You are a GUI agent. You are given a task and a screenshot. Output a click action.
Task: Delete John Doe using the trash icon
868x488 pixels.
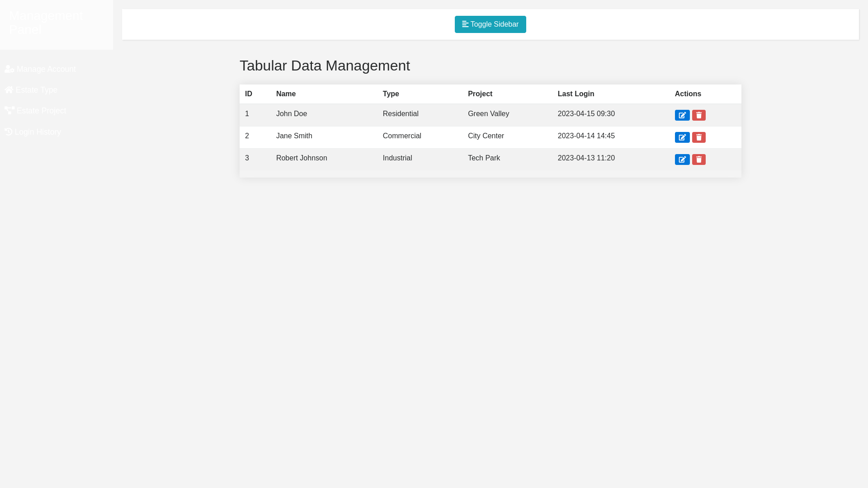tap(698, 115)
